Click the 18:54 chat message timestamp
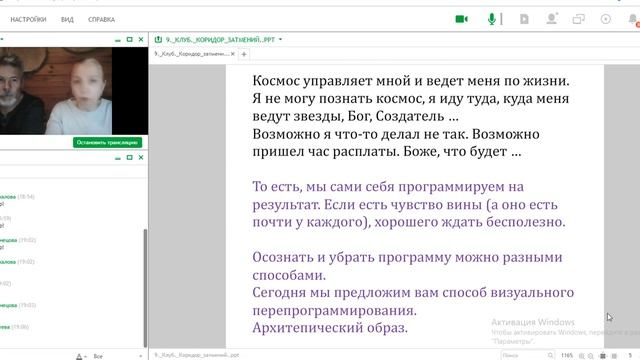 26,197
